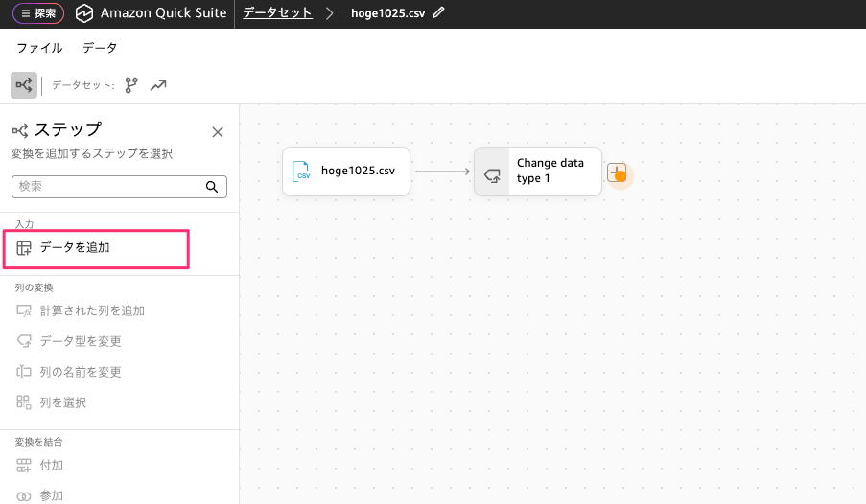Click the 探索 menu button
The image size is (866, 504).
coord(37,13)
